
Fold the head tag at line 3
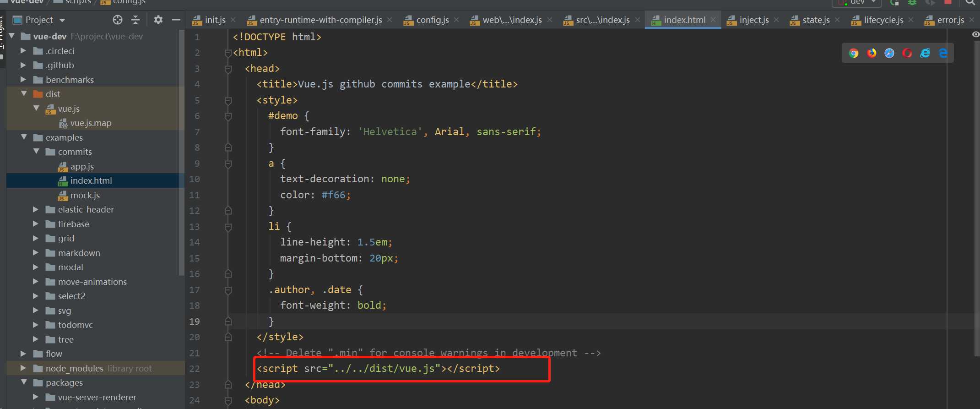[228, 69]
